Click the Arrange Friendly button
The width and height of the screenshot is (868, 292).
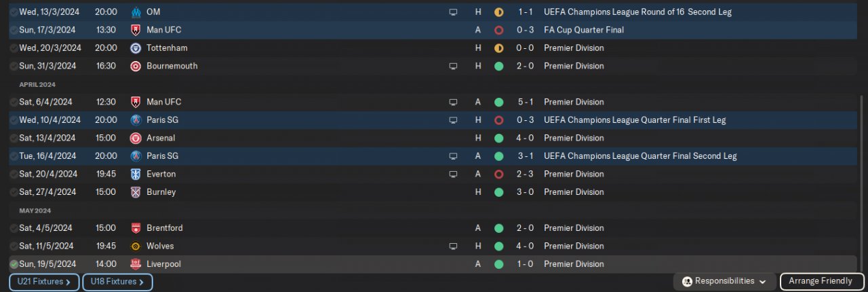[822, 281]
